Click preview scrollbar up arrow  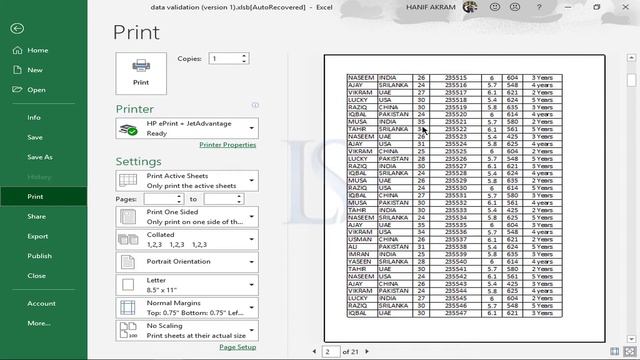pos(631,58)
